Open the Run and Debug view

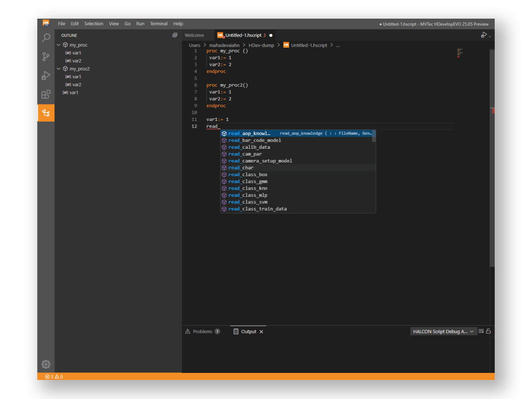(x=46, y=75)
